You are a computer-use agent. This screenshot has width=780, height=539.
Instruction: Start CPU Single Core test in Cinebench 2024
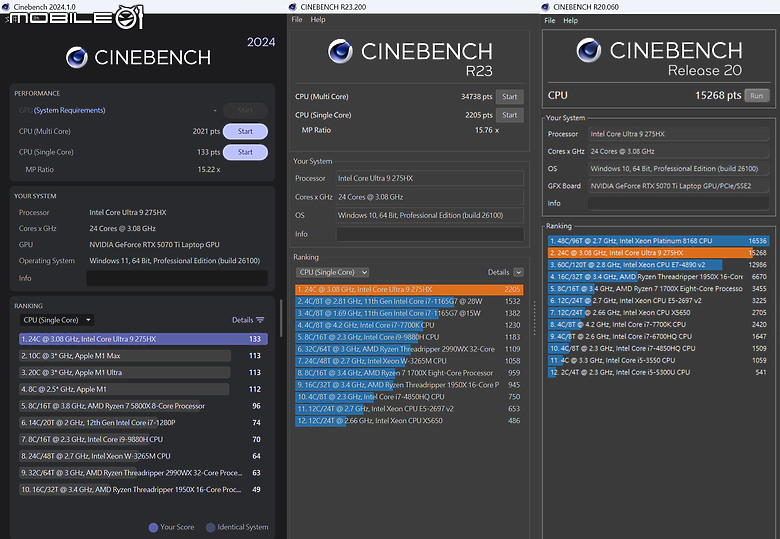point(245,152)
